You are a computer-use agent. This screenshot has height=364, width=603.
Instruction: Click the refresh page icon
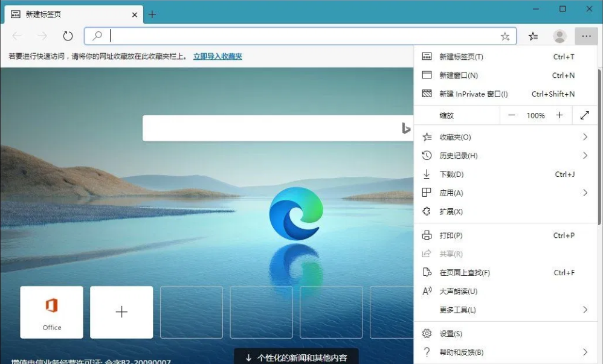click(68, 36)
